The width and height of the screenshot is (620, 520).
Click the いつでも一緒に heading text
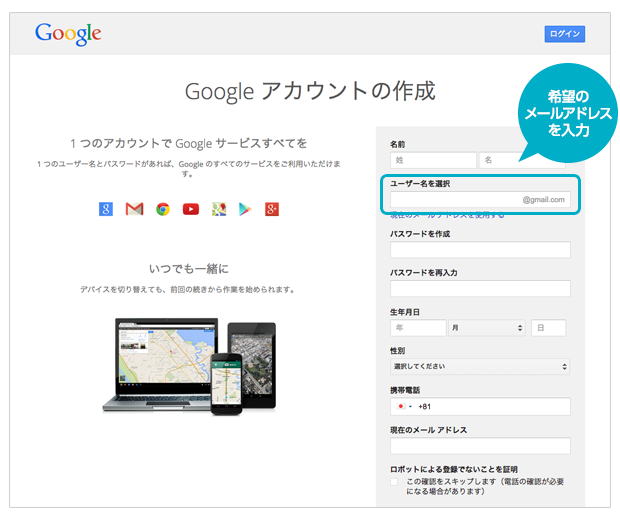[189, 269]
